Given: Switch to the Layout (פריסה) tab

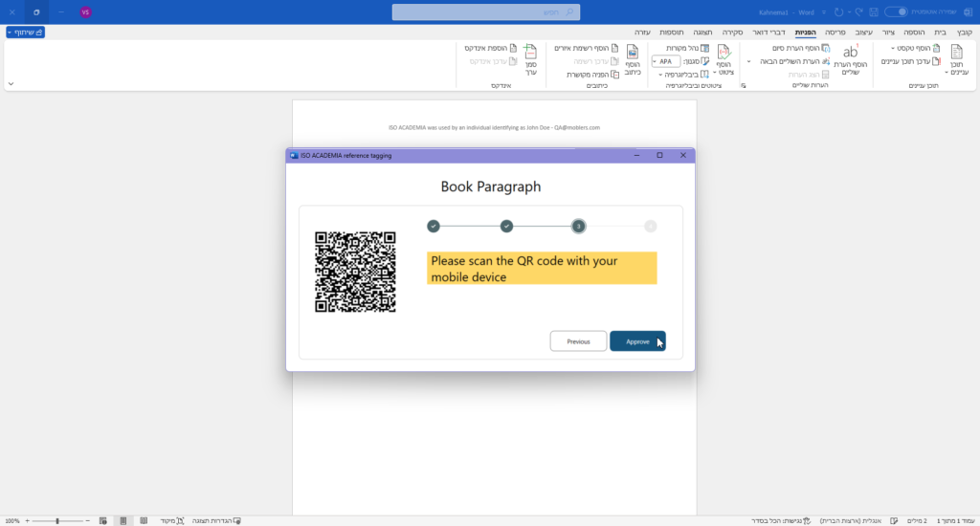Looking at the screenshot, I should coord(835,32).
